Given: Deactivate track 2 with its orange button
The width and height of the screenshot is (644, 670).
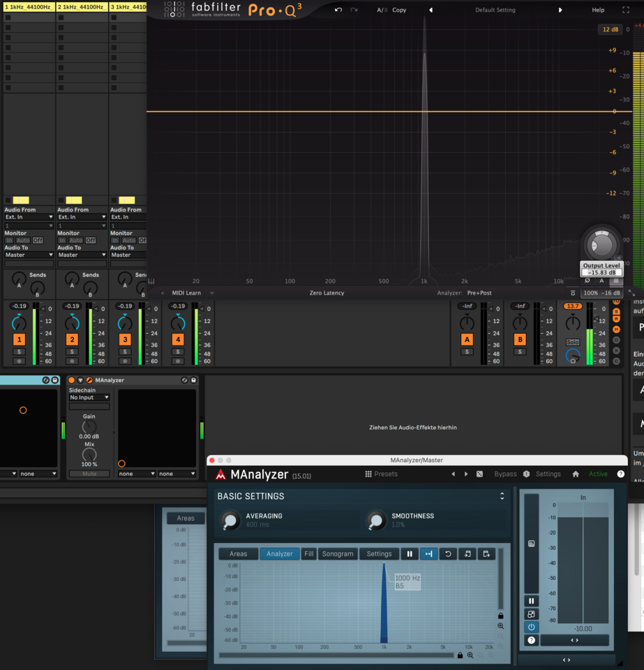Looking at the screenshot, I should (x=72, y=340).
